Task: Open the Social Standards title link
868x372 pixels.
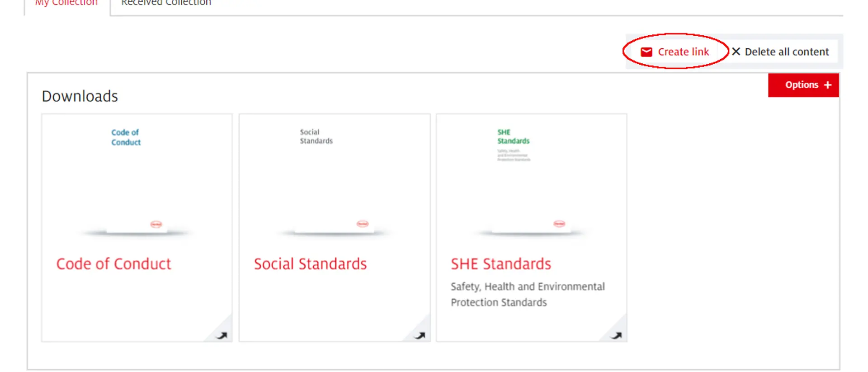Action: pyautogui.click(x=310, y=264)
